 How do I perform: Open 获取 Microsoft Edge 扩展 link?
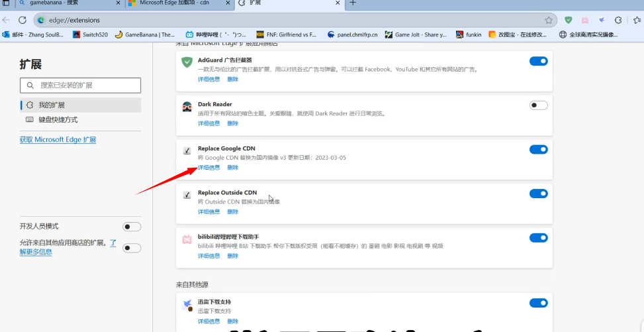click(58, 139)
